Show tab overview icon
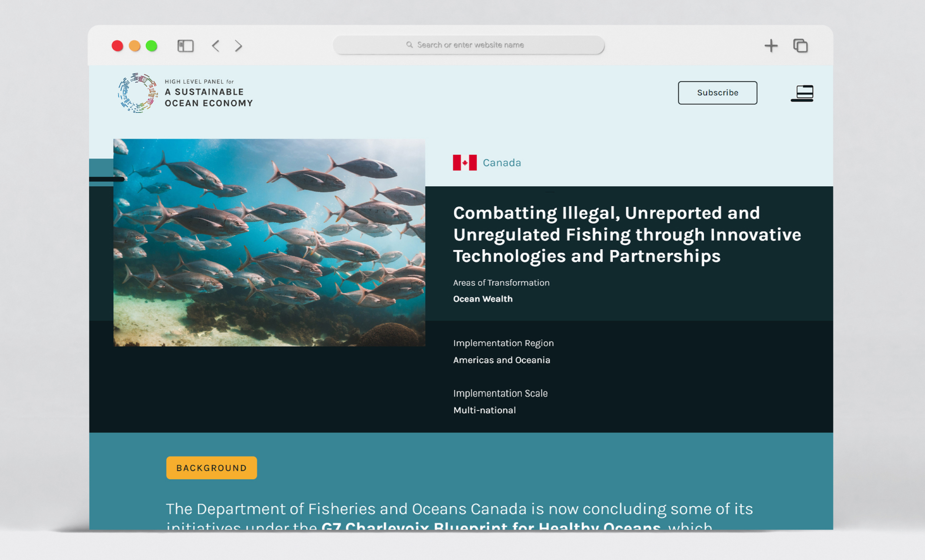Viewport: 925px width, 560px height. click(x=800, y=46)
